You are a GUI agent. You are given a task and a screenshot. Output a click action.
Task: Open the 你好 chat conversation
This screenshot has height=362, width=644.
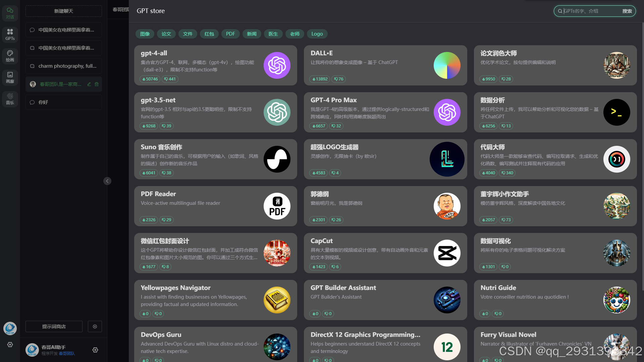click(x=64, y=102)
